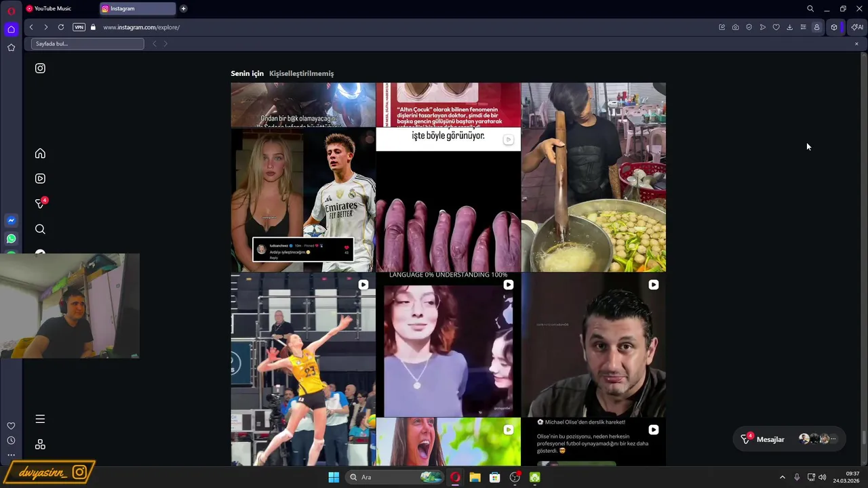Viewport: 868px width, 488px height.
Task: Open Instagram direct messages icon with badge
Action: [41, 203]
